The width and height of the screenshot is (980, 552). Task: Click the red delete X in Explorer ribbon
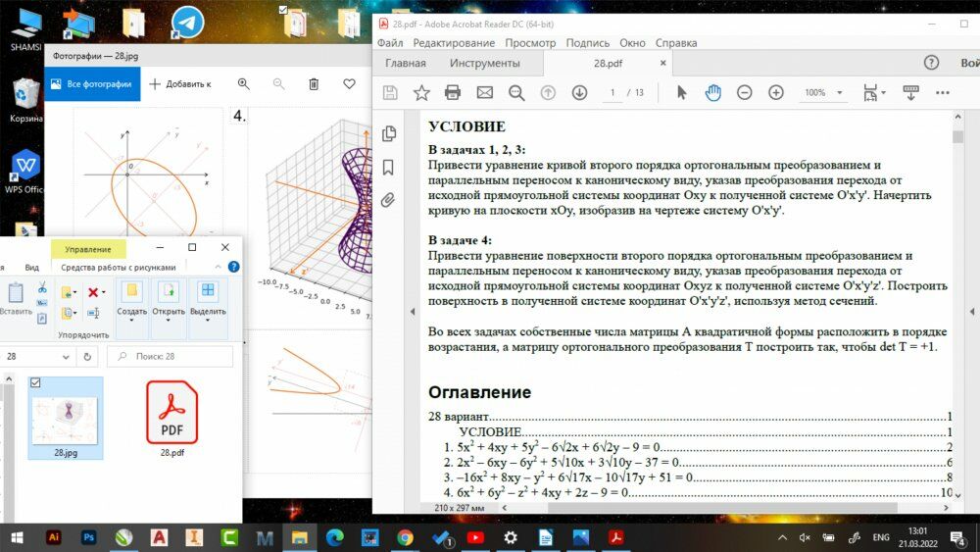(93, 292)
